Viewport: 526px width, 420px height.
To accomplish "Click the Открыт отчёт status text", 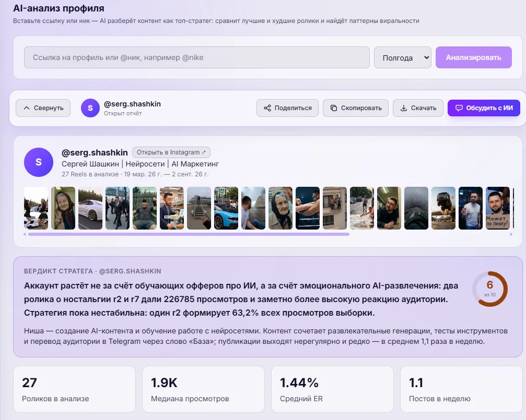I will point(123,114).
